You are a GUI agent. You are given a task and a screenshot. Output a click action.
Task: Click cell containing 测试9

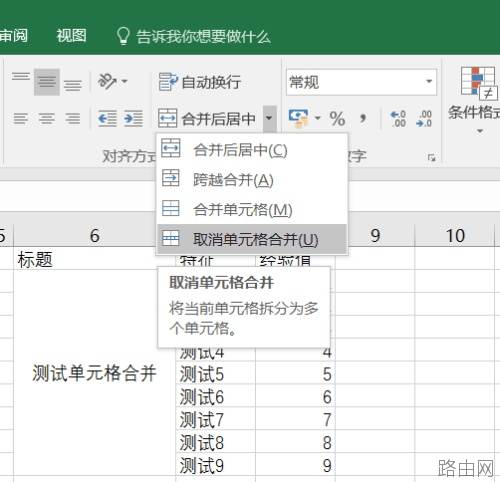tap(215, 465)
